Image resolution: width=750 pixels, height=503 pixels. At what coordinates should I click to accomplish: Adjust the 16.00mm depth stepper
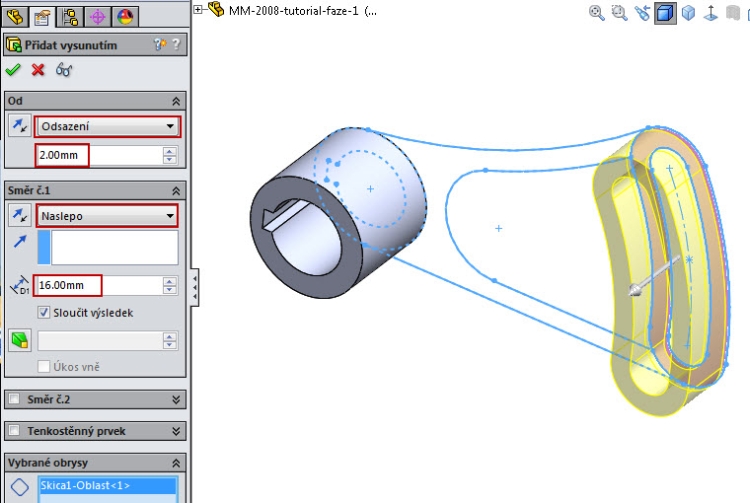point(169,285)
